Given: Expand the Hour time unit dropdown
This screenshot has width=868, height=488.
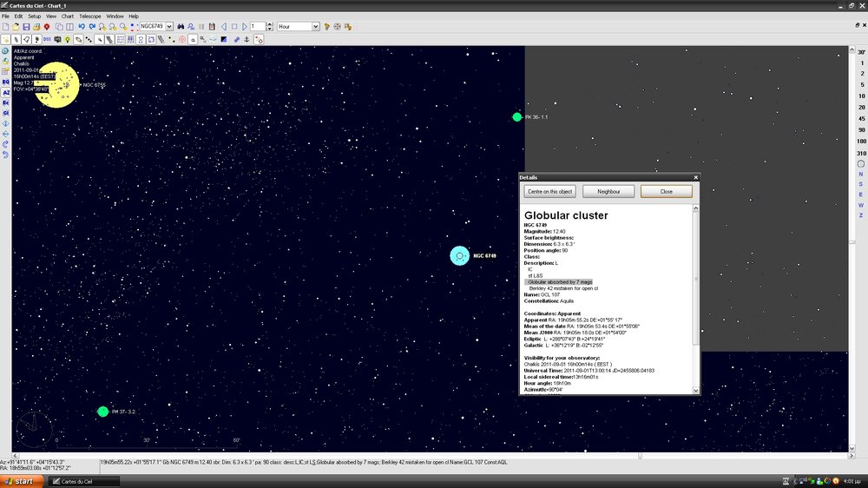Looking at the screenshot, I should [315, 27].
